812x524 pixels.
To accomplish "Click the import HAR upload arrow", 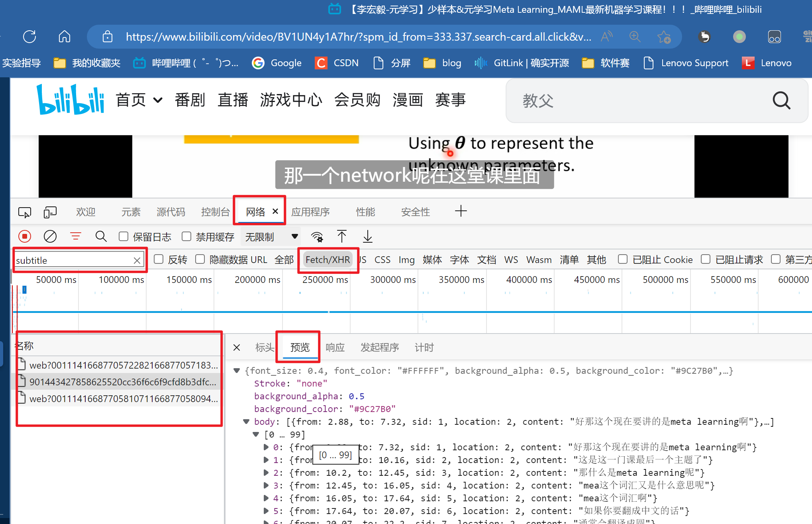I will pyautogui.click(x=341, y=237).
